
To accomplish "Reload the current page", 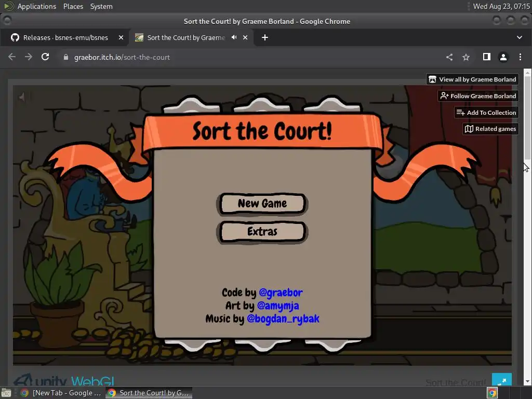I will coord(45,57).
